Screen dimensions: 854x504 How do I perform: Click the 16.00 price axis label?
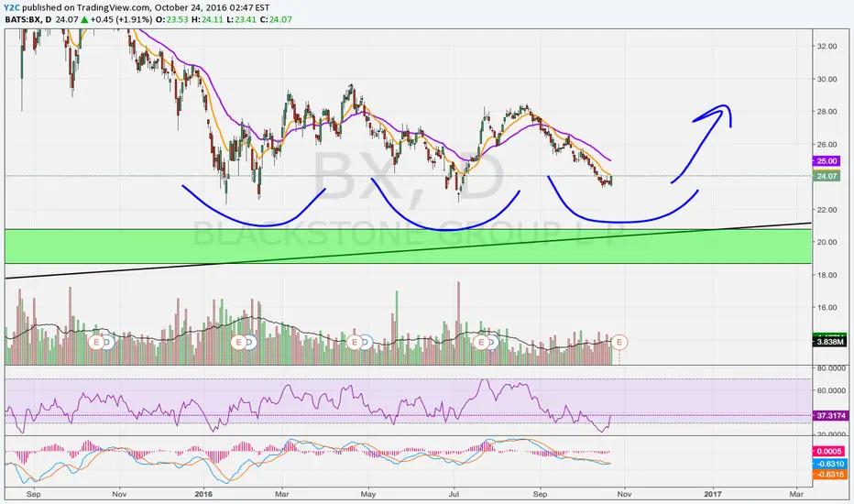[x=827, y=307]
